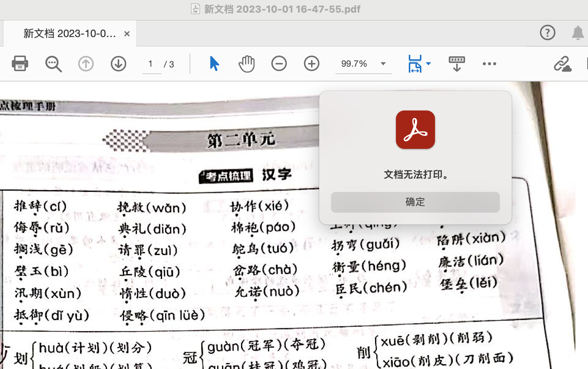Go to previous page arrow

[86, 64]
